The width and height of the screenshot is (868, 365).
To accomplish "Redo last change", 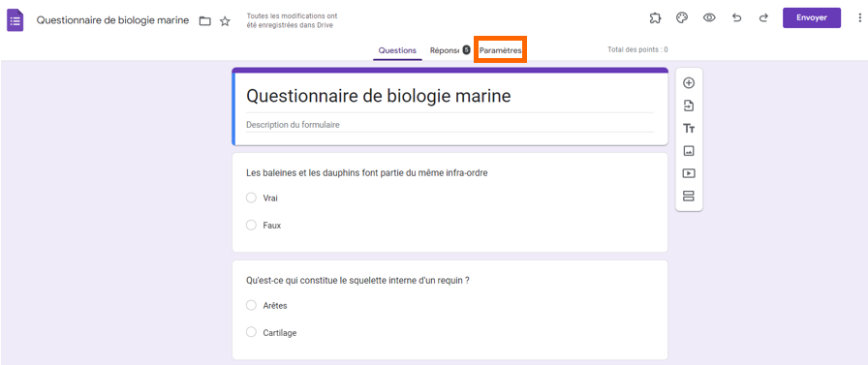I will tap(763, 17).
